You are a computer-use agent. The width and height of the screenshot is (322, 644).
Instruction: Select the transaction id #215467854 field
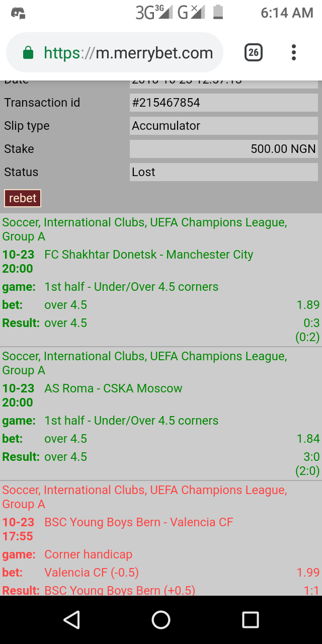click(224, 103)
